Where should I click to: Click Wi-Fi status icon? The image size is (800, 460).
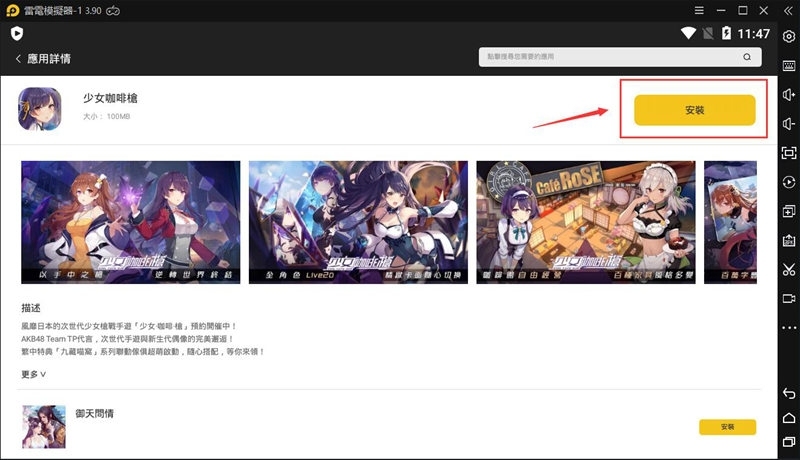[688, 34]
